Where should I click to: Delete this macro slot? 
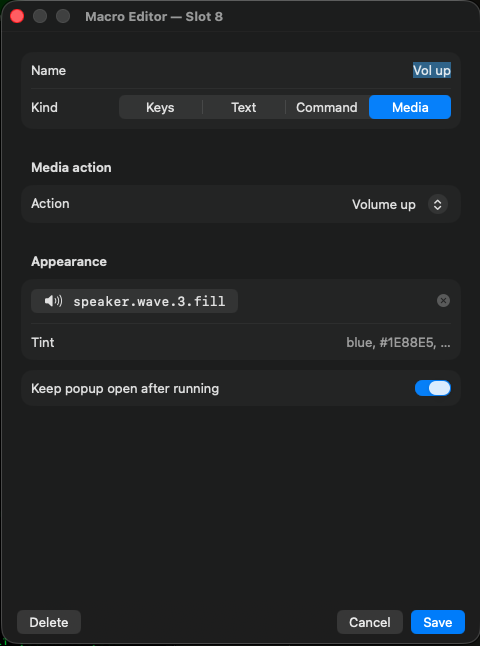coord(49,622)
